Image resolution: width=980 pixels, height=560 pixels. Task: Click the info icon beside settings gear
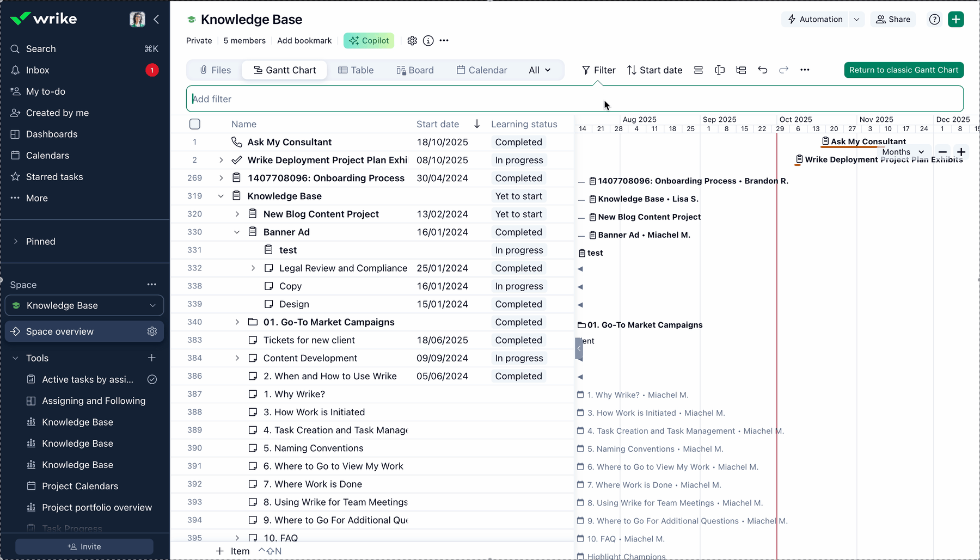tap(428, 41)
